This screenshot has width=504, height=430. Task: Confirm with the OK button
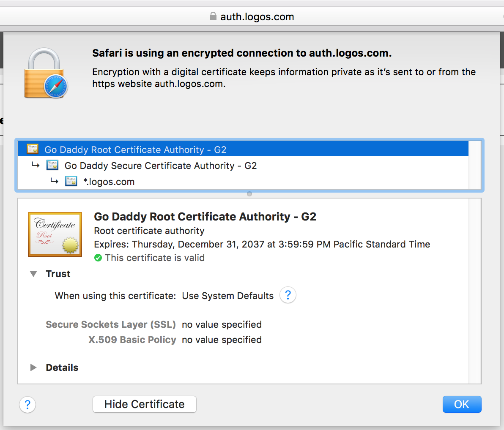[x=462, y=404]
